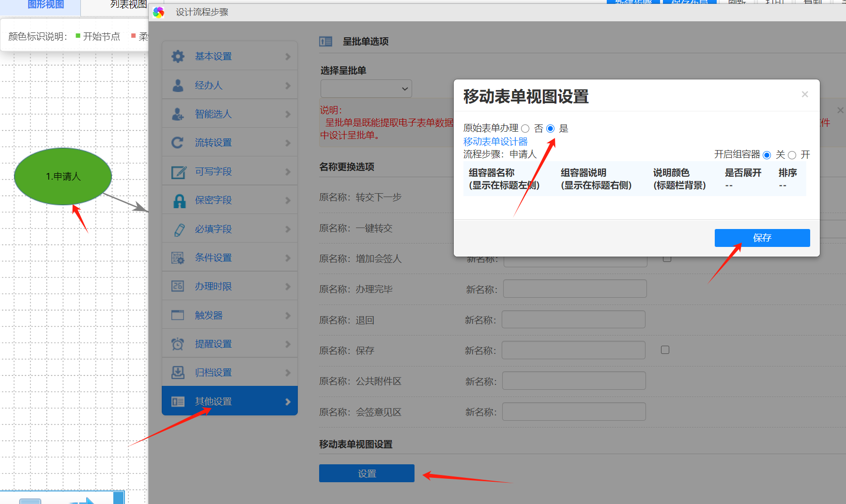The height and width of the screenshot is (504, 846).
Task: Click the list icon beside 其他设置
Action: 178,401
